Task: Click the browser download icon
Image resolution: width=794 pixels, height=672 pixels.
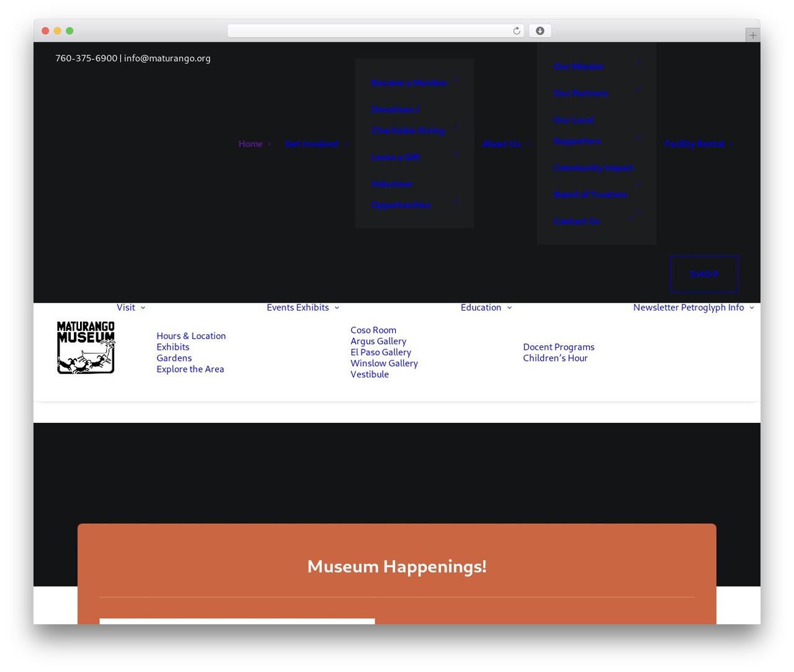Action: (x=540, y=31)
